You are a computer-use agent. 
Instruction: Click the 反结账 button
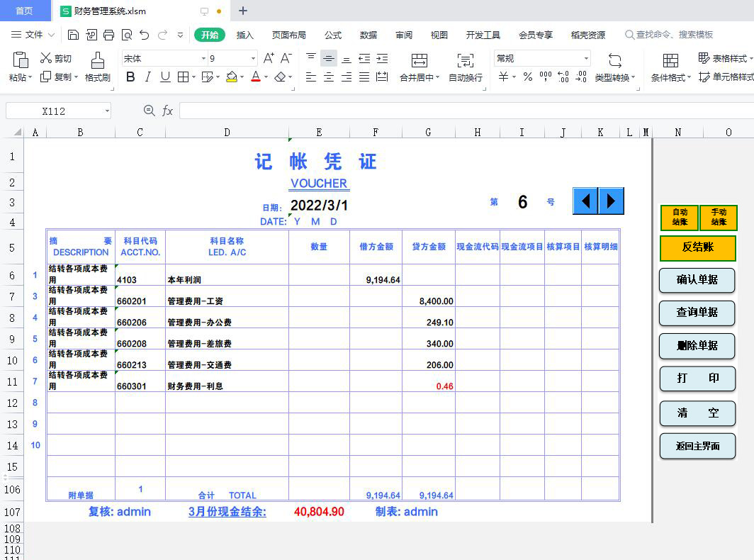(697, 248)
